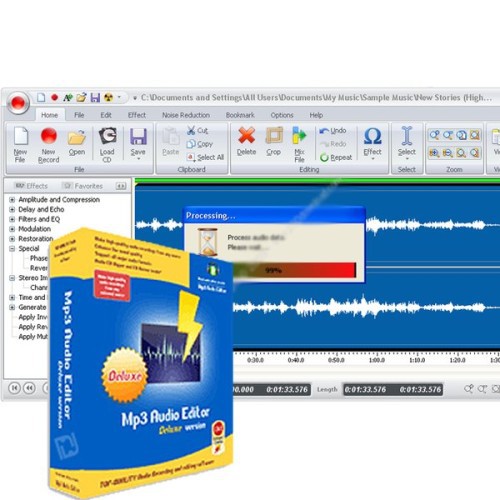Open the Select I-beam tool dropdown

(407, 143)
